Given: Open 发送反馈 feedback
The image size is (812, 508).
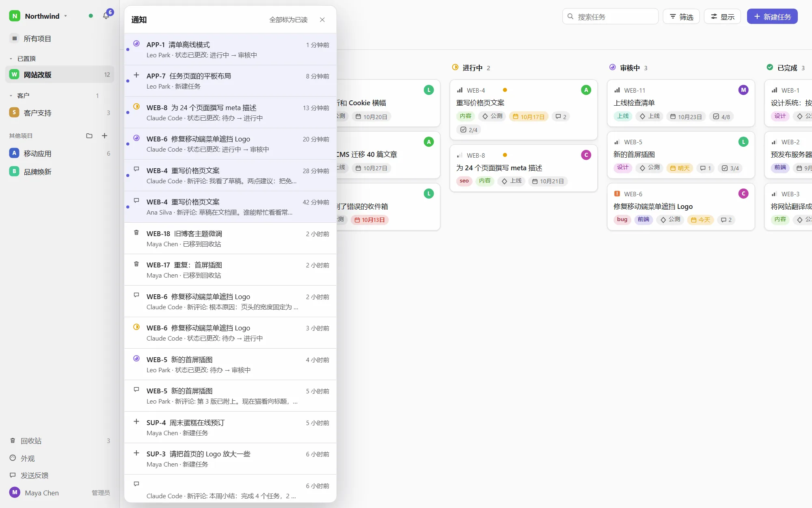Looking at the screenshot, I should click(x=60, y=475).
